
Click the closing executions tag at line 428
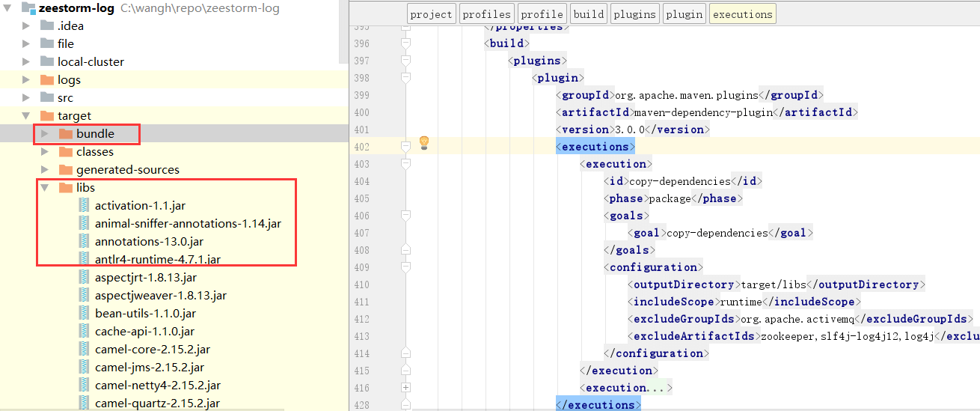tap(598, 405)
